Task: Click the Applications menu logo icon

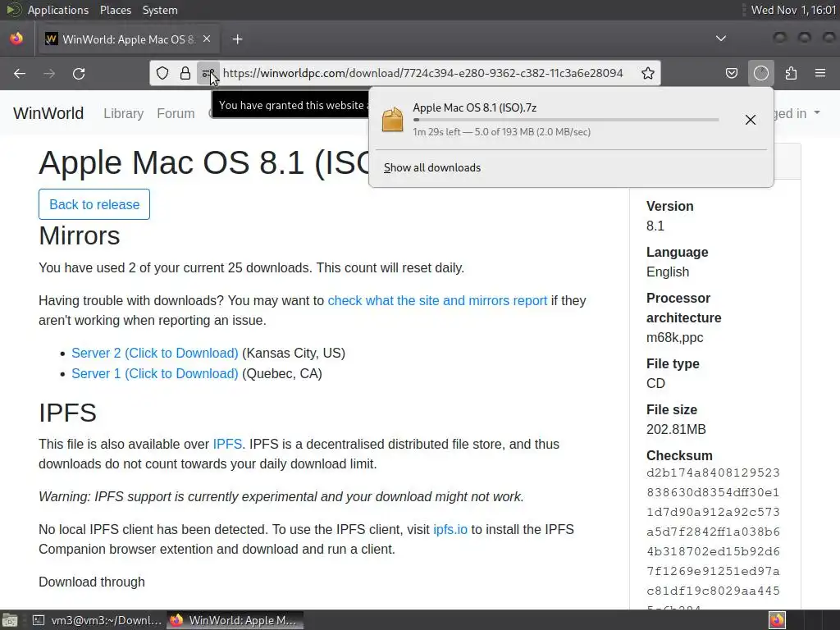Action: click(x=13, y=10)
